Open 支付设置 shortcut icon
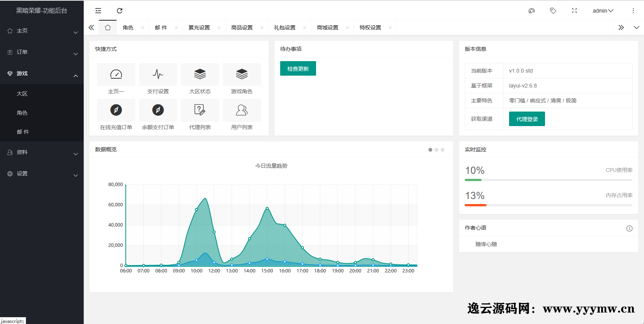Screen dimensions: 644x324 point(158,74)
